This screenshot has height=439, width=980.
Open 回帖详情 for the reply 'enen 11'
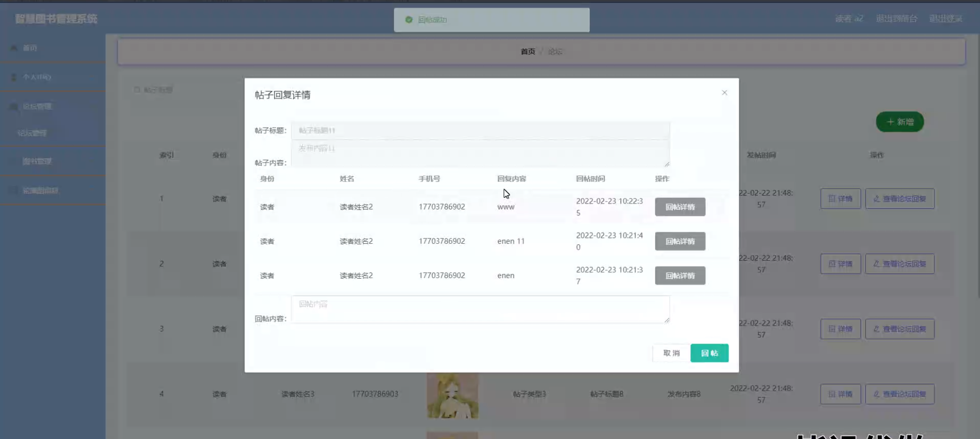click(x=680, y=241)
